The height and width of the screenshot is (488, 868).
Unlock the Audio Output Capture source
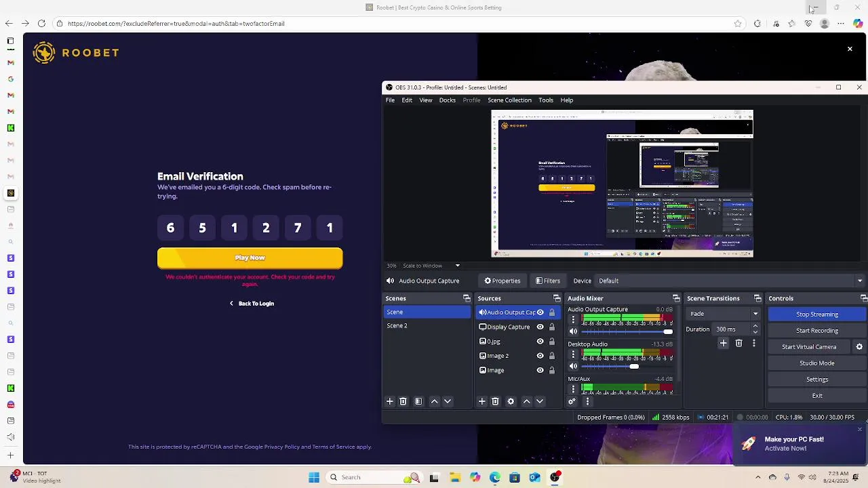click(552, 312)
